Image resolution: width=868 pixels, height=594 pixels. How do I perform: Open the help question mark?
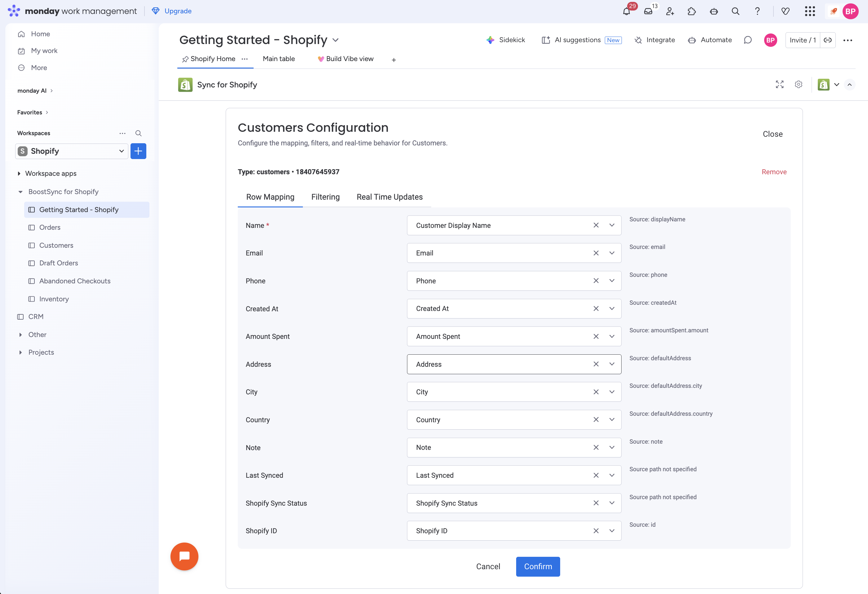click(757, 11)
